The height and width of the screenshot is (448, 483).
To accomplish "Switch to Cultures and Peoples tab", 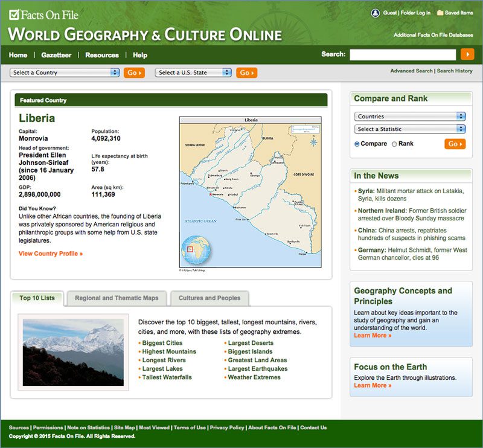I will click(210, 298).
